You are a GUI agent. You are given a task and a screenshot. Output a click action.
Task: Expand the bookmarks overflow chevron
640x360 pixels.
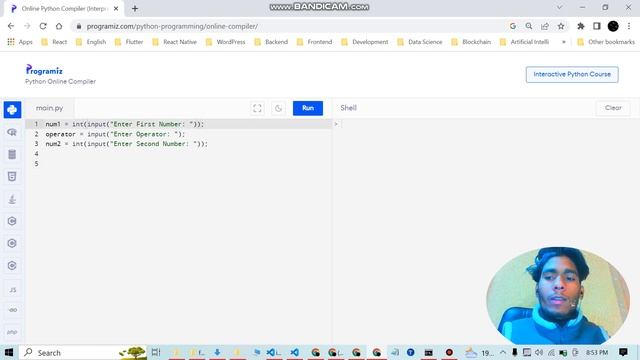pos(564,42)
